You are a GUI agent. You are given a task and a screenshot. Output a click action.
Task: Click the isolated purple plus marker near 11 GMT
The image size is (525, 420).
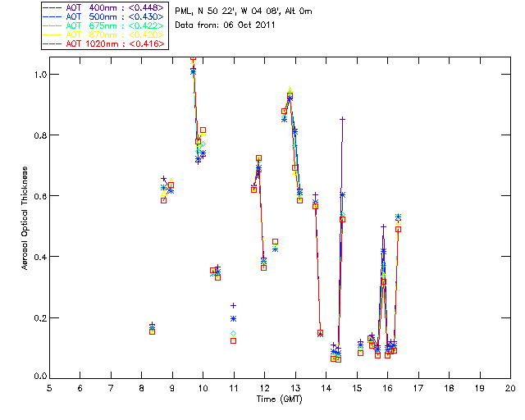pyautogui.click(x=233, y=305)
